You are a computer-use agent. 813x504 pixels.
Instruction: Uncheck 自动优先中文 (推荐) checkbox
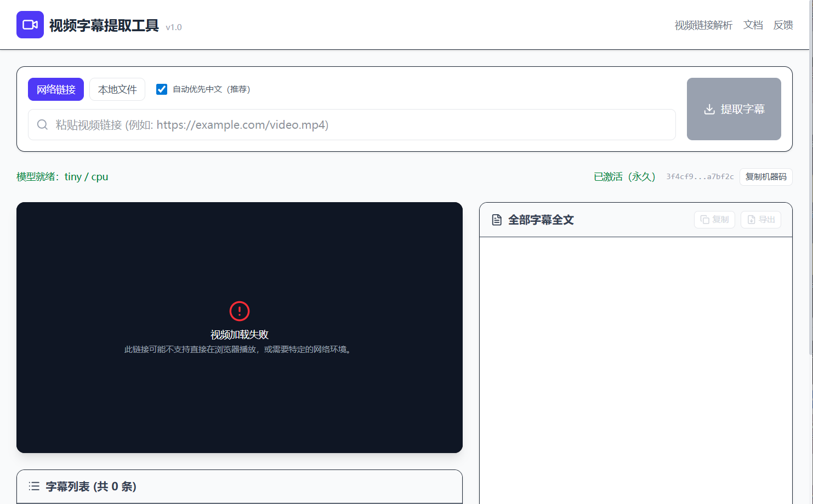162,89
